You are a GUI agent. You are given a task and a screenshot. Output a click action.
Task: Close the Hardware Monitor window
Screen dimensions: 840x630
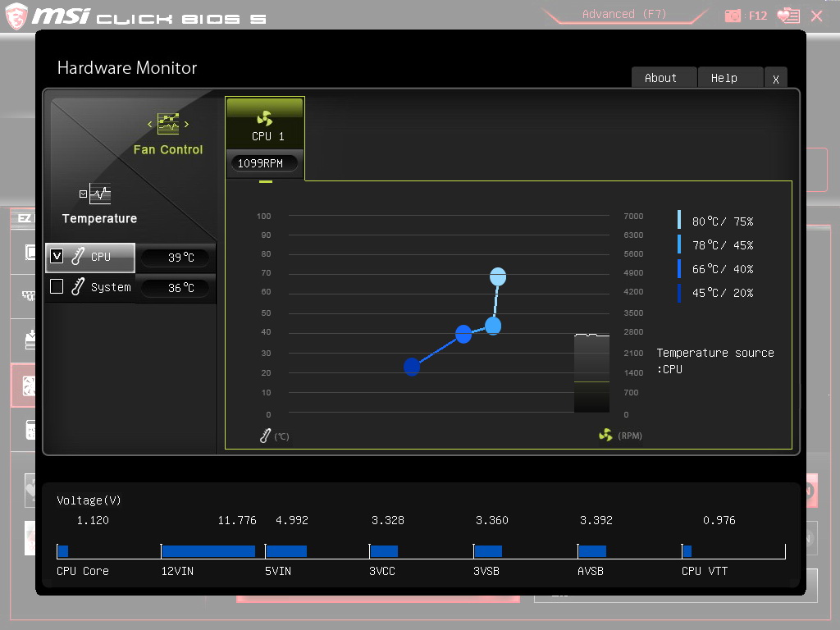pyautogui.click(x=775, y=79)
